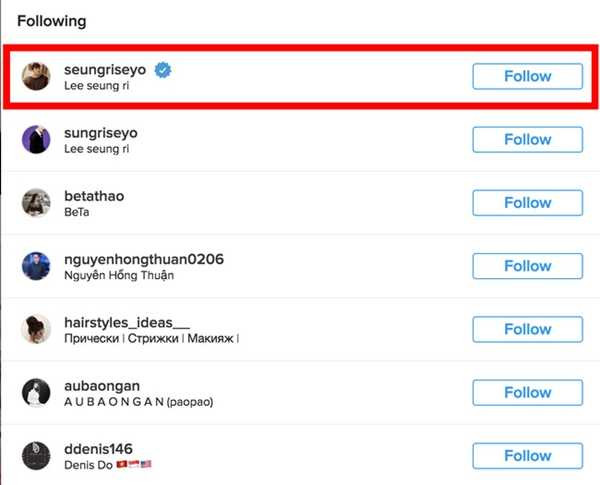
Task: Open betathao's profile picture
Action: pyautogui.click(x=36, y=203)
